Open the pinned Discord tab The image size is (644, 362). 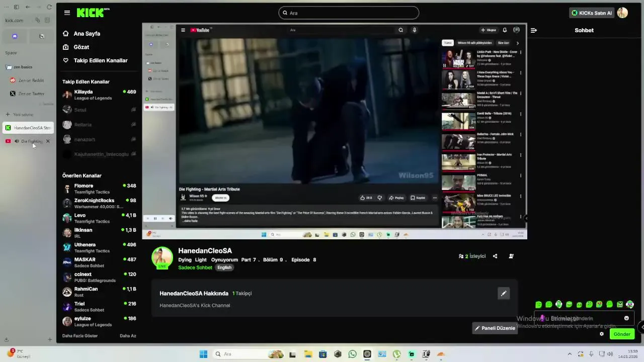tap(15, 36)
